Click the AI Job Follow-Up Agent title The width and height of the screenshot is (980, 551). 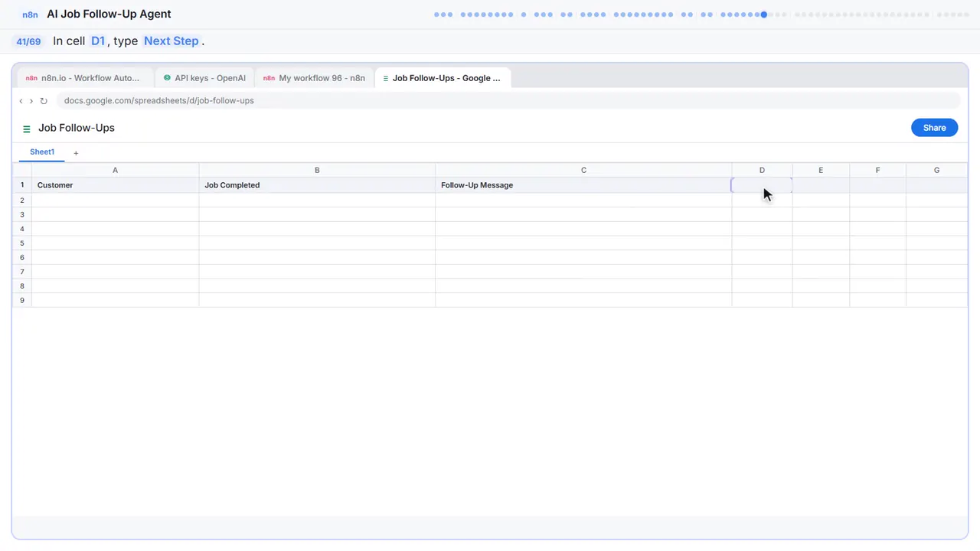coord(109,15)
